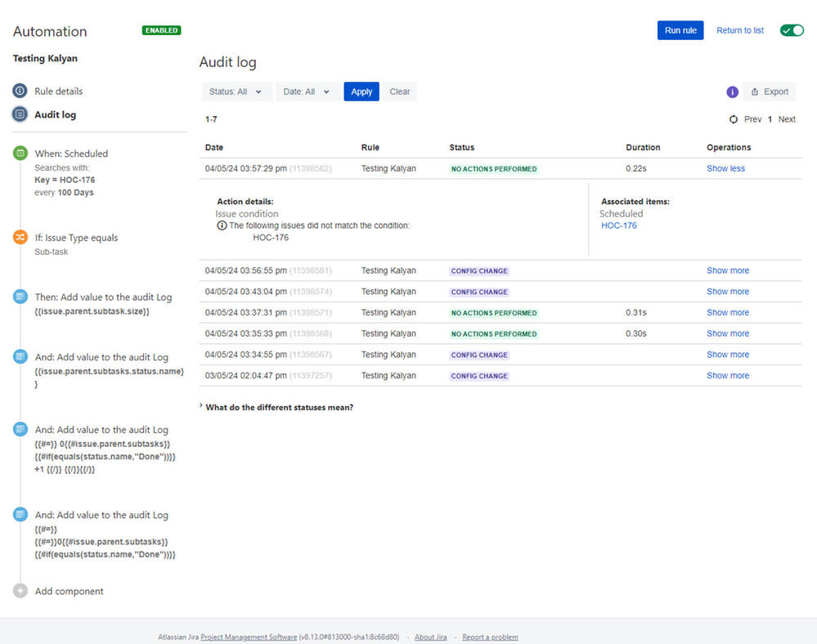Click 0.30s duration value
817x644 pixels.
tap(635, 333)
